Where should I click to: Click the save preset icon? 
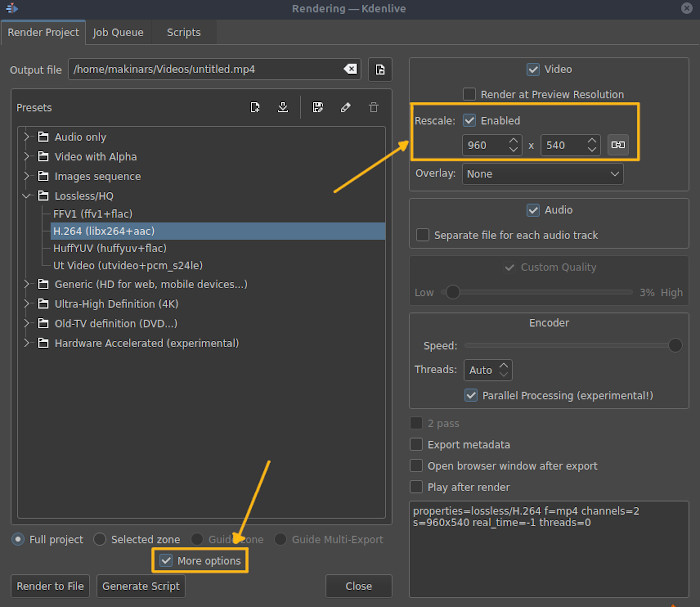click(318, 107)
